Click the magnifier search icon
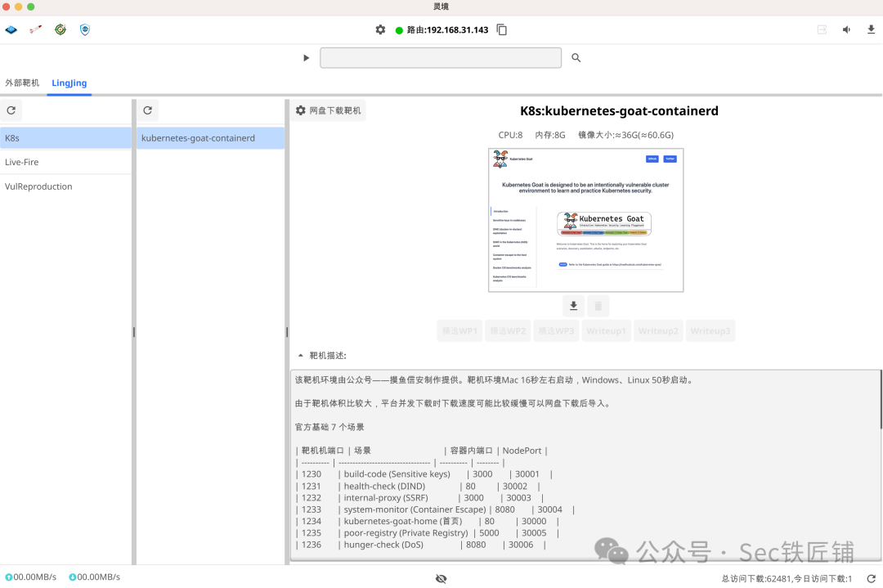883x588 pixels. point(576,58)
